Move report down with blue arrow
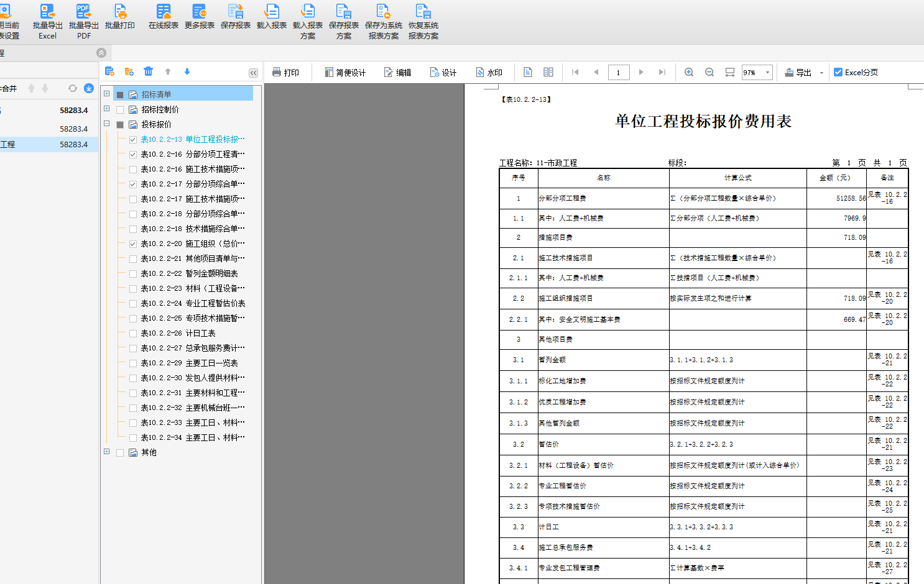The width and height of the screenshot is (924, 584). [187, 71]
